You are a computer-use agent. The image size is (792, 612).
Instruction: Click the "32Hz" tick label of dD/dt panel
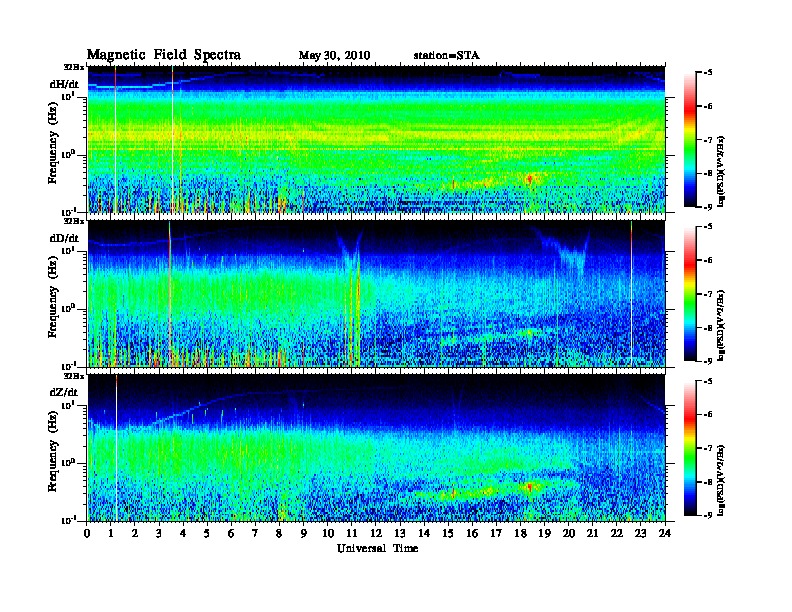coord(74,221)
